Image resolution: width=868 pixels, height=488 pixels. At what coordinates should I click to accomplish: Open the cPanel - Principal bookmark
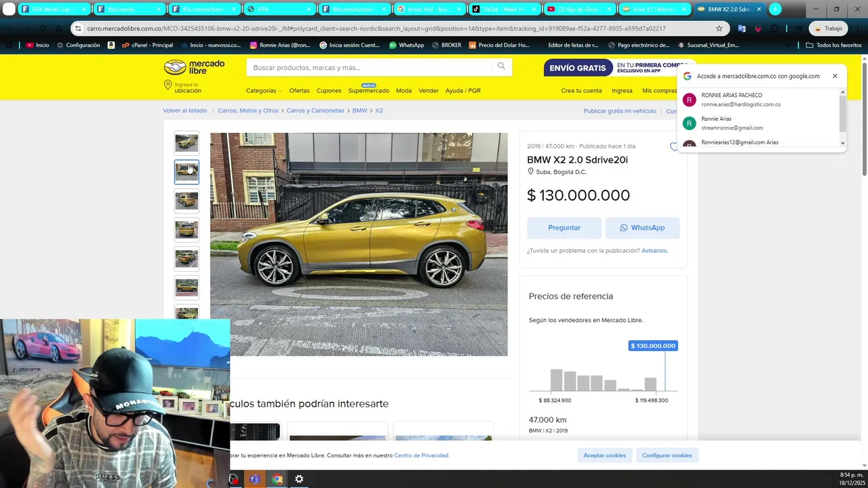147,45
